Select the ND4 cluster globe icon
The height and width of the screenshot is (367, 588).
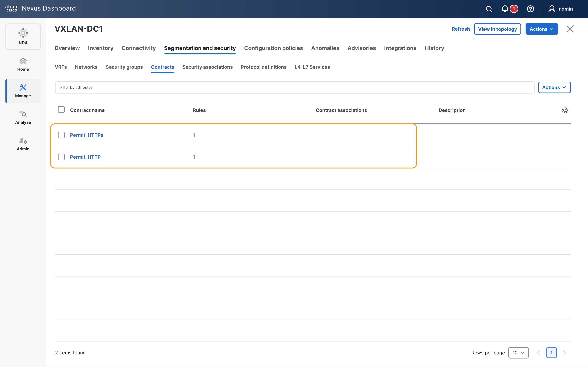click(23, 33)
